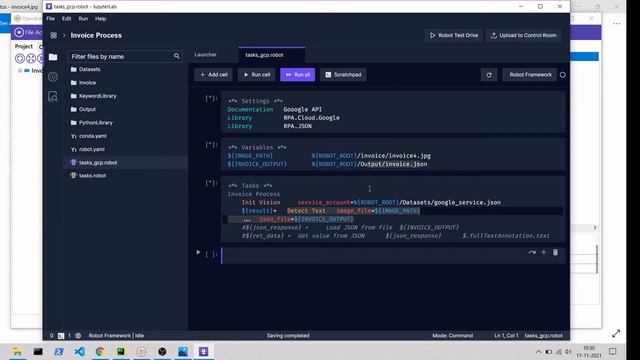Viewport: 640px width, 360px height.
Task: Delete the active cell with trash icon
Action: click(x=555, y=253)
